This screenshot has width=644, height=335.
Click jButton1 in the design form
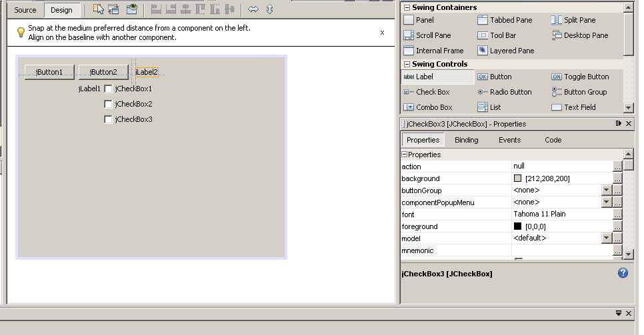49,72
